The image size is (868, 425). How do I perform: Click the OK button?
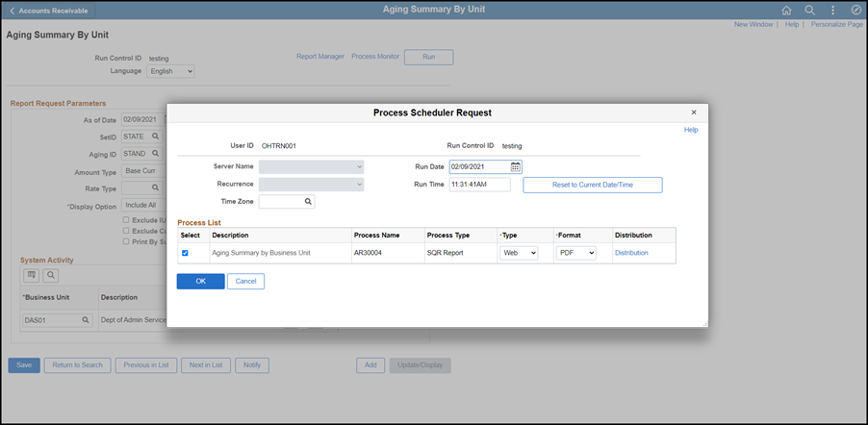(x=200, y=281)
